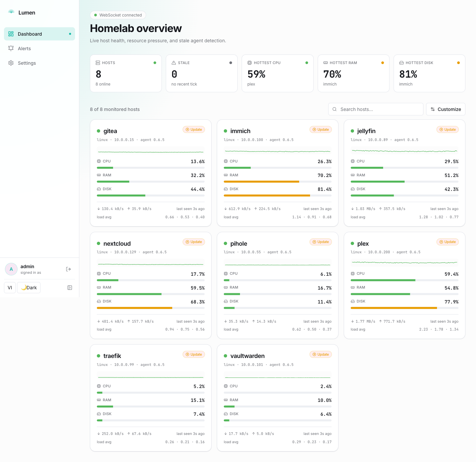Click the sign out icon next to admin
This screenshot has height=462, width=476.
68,269
